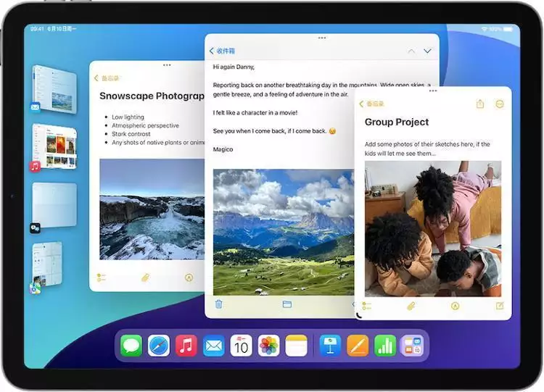This screenshot has height=392, width=544.
Task: Select Group Project note title
Action: (397, 122)
